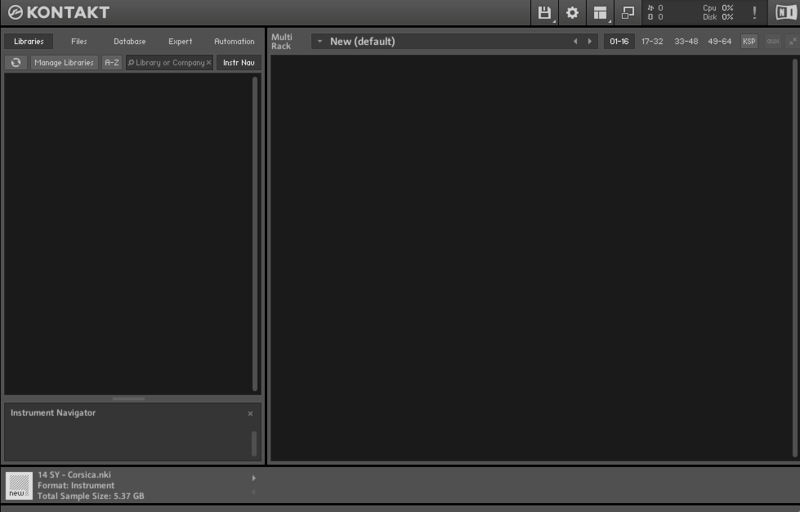
Task: Toggle the Instr Nav pane
Action: pyautogui.click(x=239, y=63)
